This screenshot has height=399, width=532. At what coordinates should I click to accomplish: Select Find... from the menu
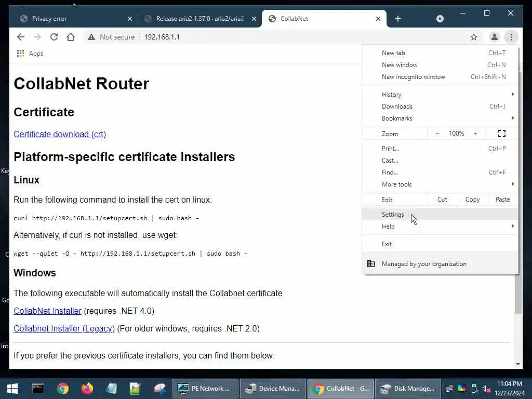click(440, 172)
